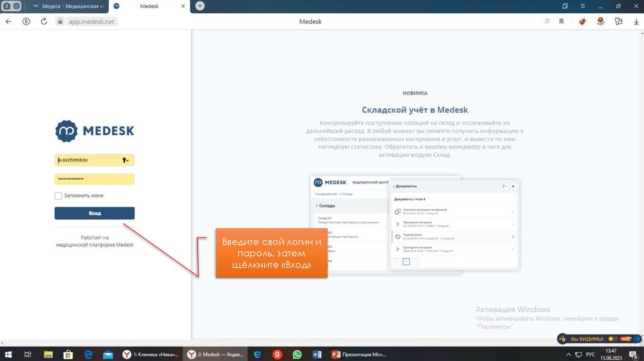
Task: Open the red Yandex Я taskbar icon
Action: (x=277, y=355)
